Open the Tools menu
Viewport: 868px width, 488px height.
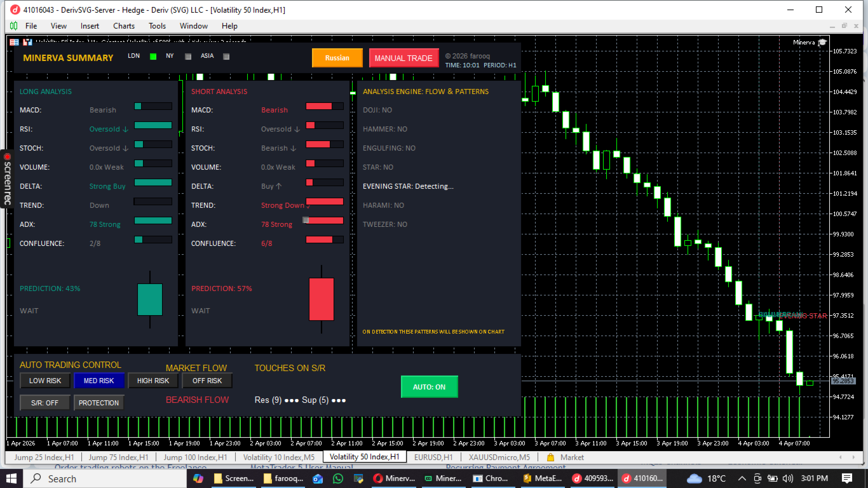click(x=157, y=26)
